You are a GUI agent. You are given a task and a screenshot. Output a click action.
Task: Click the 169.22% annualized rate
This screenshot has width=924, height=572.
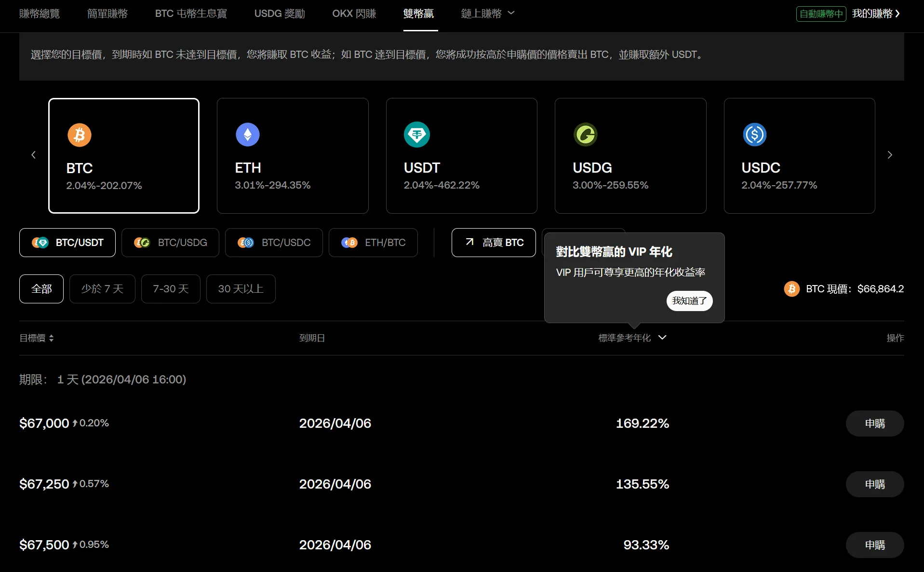pos(643,423)
